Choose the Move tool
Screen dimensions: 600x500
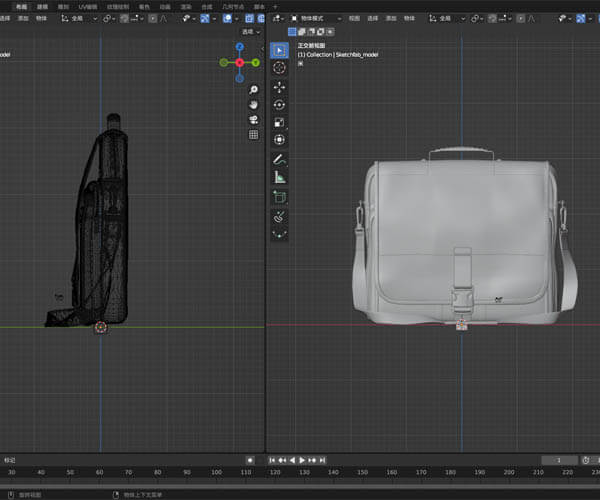(x=279, y=87)
